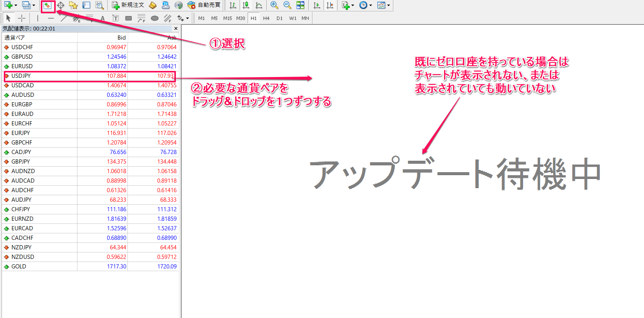This screenshot has width=644, height=318.
Task: Toggle chart shift from right edge
Action: point(330,5)
